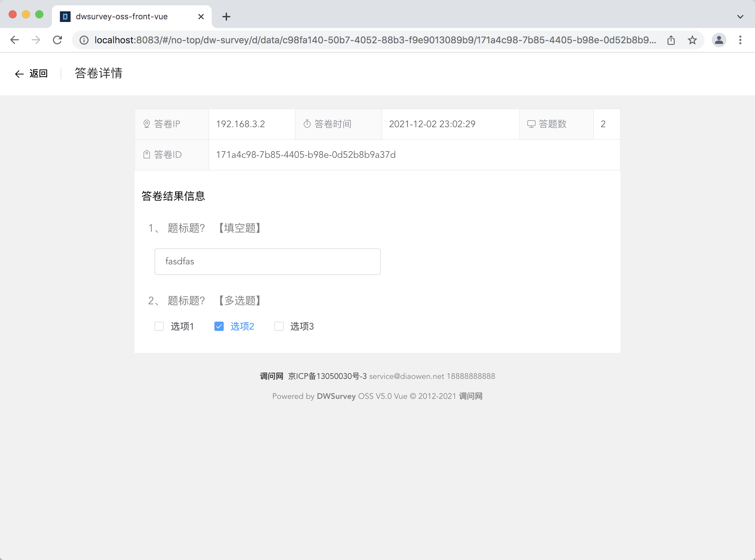The height and width of the screenshot is (560, 755).
Task: Expand the tab search dropdown chevron
Action: pyautogui.click(x=740, y=17)
